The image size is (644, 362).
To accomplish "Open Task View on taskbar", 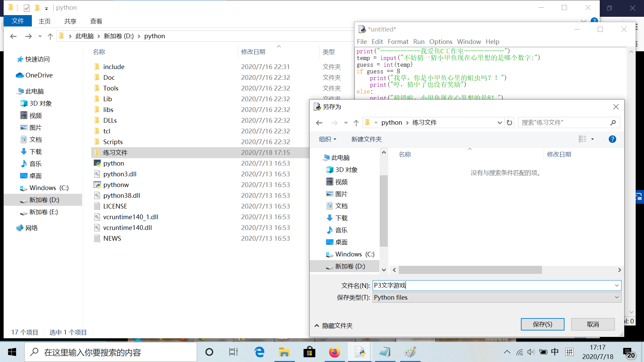I will pos(233,352).
